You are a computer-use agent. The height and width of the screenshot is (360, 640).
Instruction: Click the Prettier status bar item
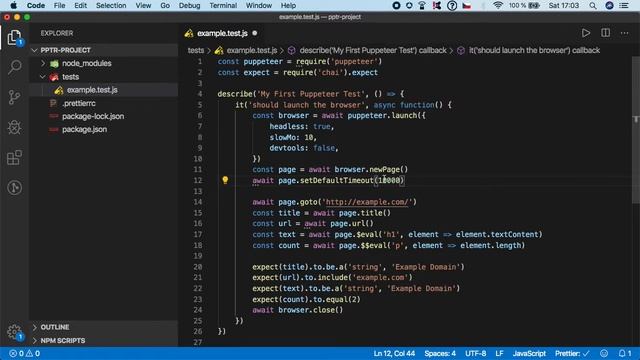(x=572, y=353)
